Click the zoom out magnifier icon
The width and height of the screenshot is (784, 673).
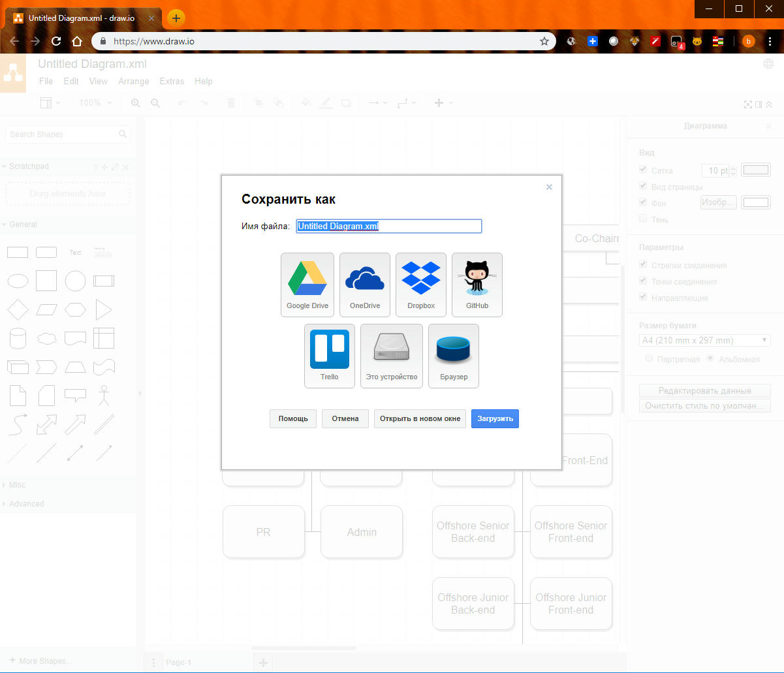155,103
